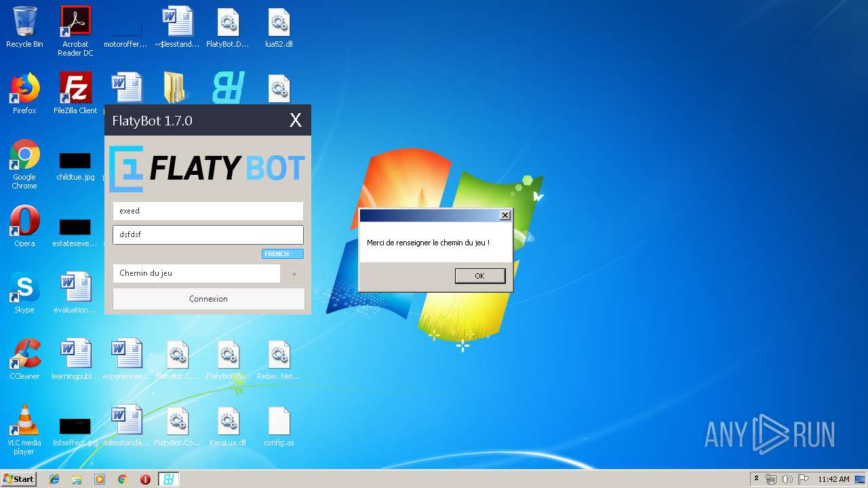The width and height of the screenshot is (868, 488).
Task: Open Chrome from the taskbar
Action: pyautogui.click(x=123, y=479)
